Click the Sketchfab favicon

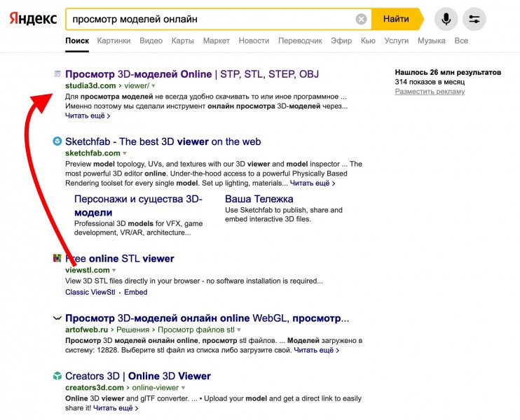[57, 141]
